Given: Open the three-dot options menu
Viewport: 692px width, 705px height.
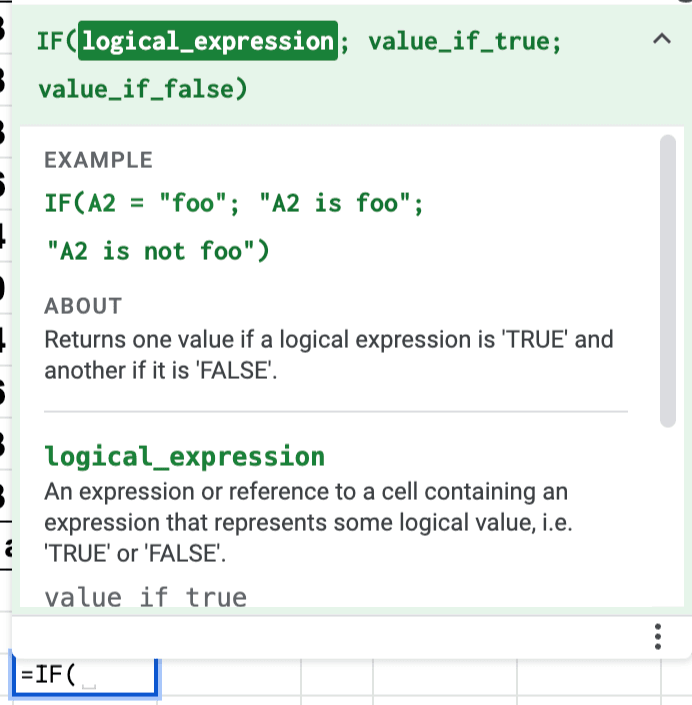Looking at the screenshot, I should [657, 636].
